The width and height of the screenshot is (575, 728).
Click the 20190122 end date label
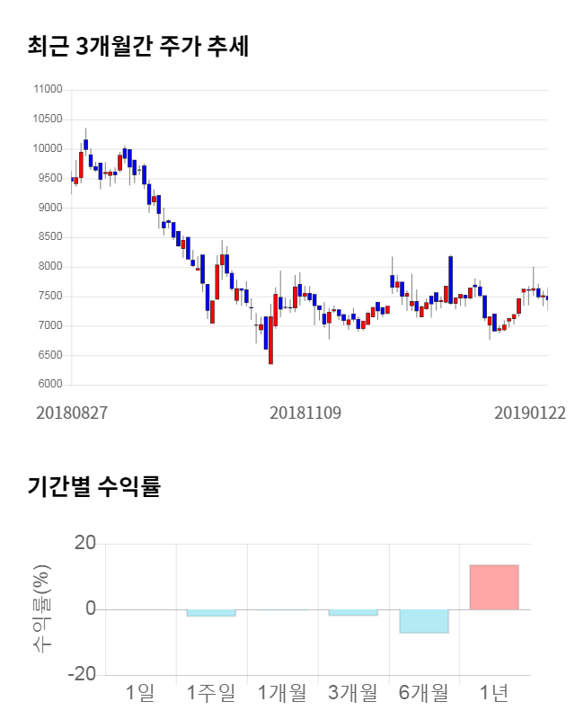pos(530,413)
